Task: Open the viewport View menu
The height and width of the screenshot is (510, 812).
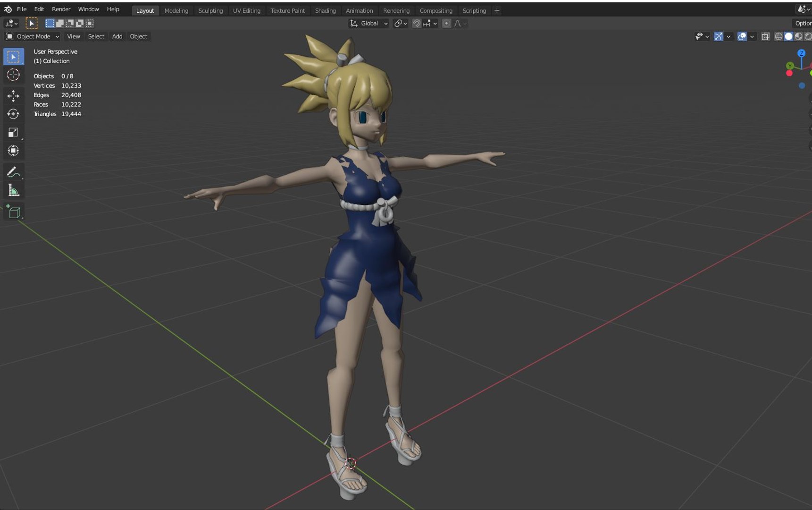Action: point(74,36)
